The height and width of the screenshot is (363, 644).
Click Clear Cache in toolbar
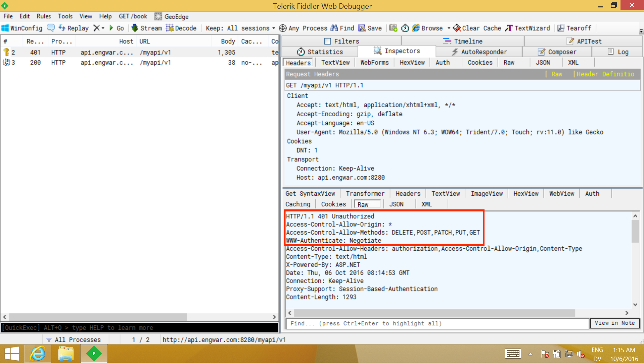click(477, 28)
